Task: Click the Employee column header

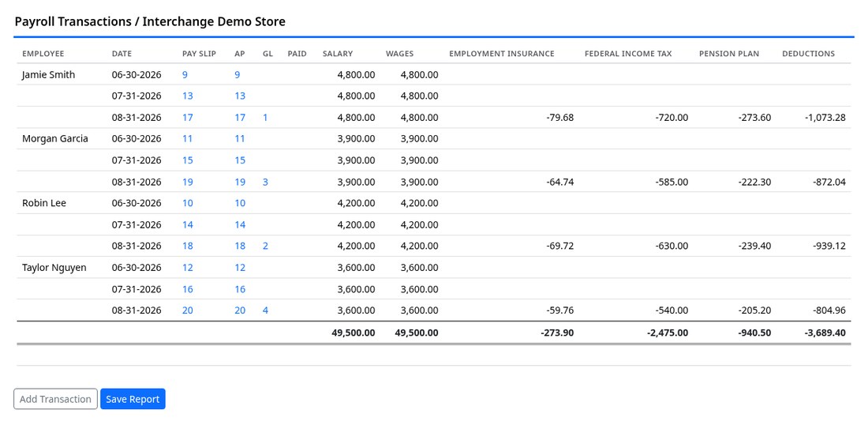Action: (43, 54)
